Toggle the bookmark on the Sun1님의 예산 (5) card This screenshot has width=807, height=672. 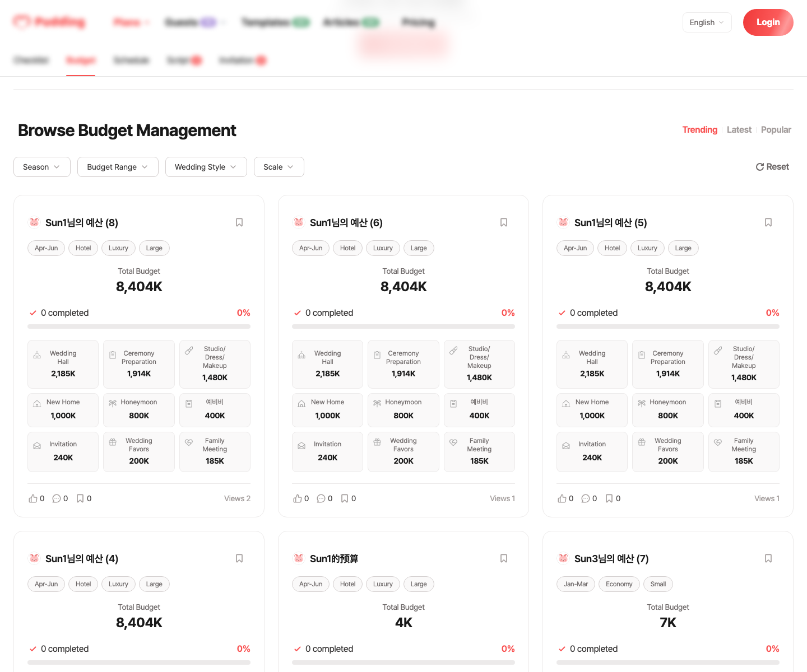[x=768, y=222]
